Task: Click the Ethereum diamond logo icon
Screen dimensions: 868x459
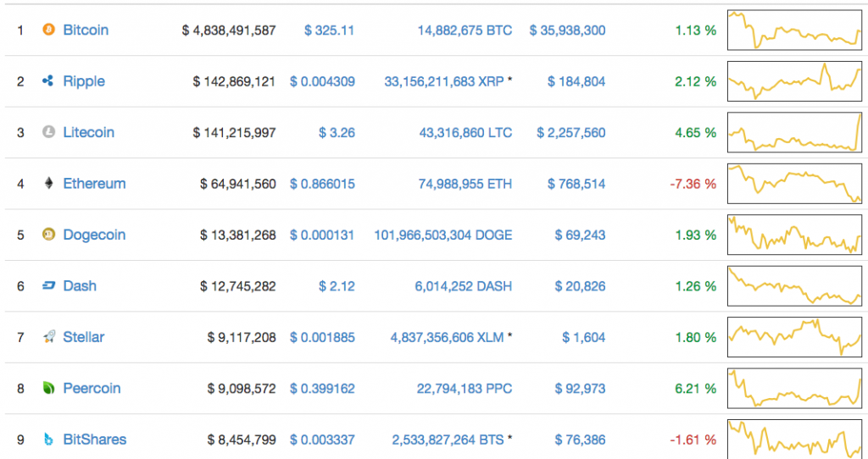Action: point(48,183)
